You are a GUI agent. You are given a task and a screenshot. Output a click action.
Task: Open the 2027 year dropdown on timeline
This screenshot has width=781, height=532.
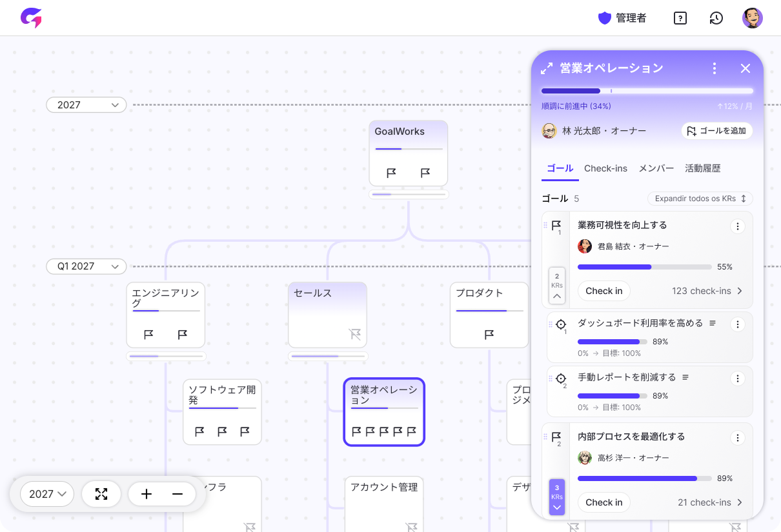coord(86,104)
